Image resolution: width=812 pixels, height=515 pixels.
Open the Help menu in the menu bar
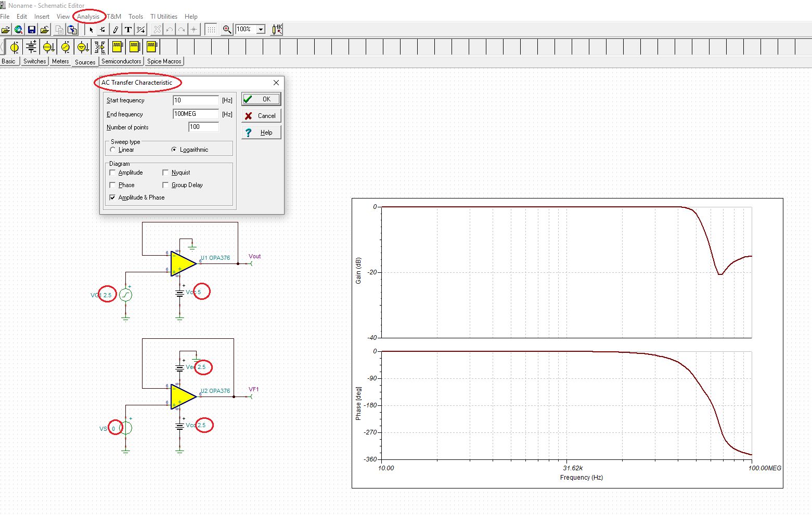click(191, 17)
